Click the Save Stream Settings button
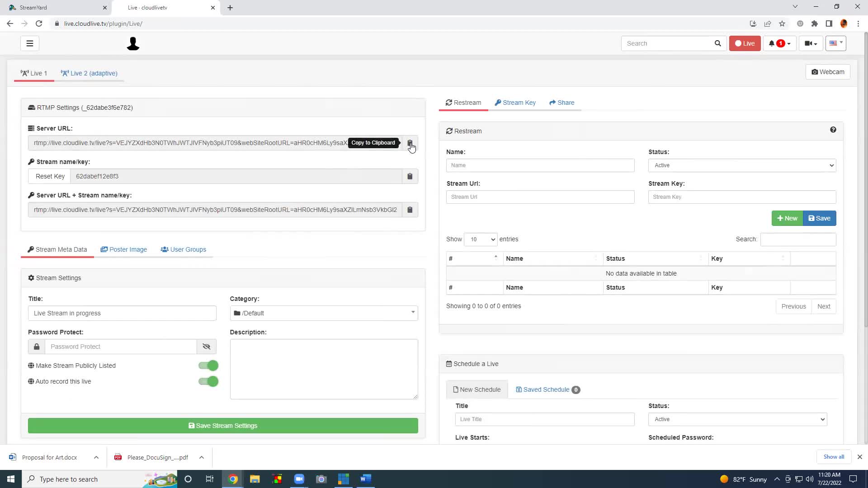 [x=223, y=426]
